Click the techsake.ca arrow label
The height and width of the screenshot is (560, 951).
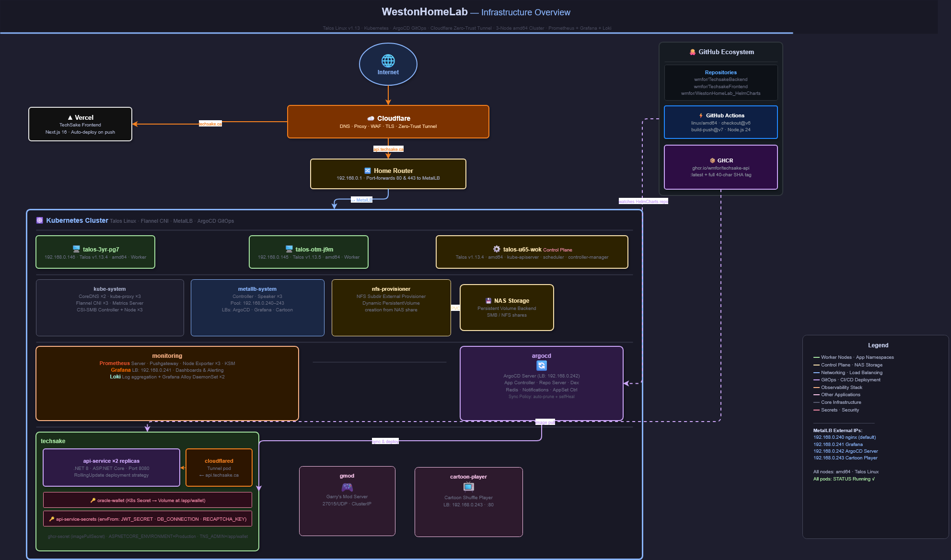pyautogui.click(x=210, y=124)
